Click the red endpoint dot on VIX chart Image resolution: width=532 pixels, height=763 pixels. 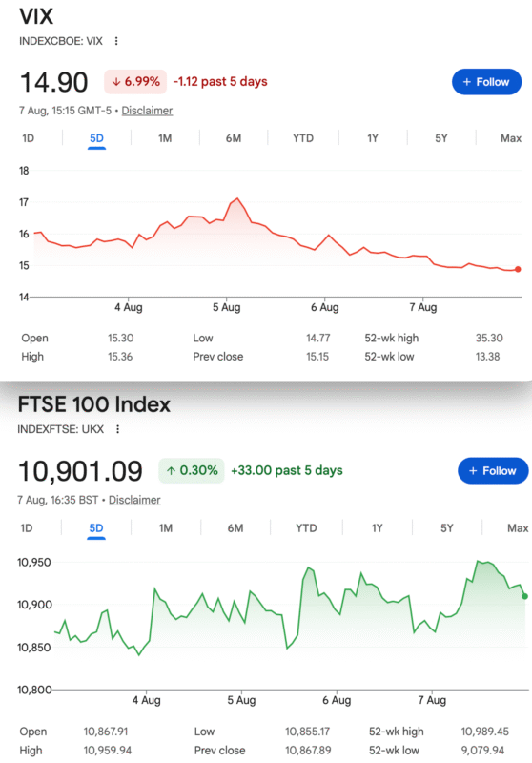click(x=518, y=269)
